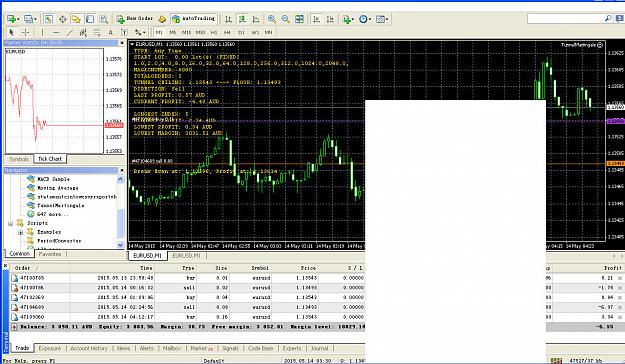Click the search input field
This screenshot has width=625, height=364.
point(566,18)
